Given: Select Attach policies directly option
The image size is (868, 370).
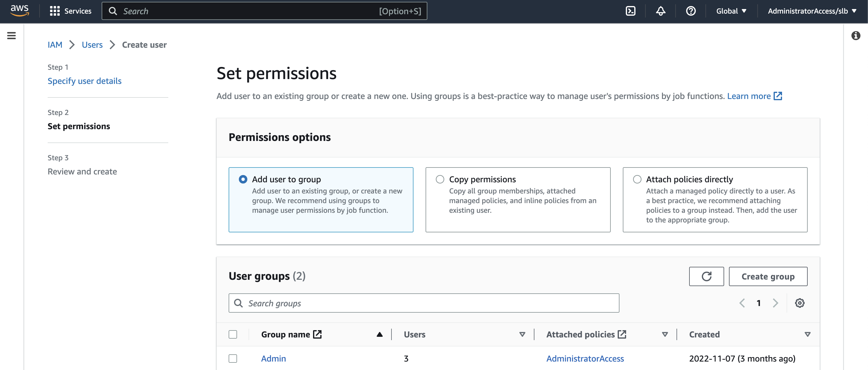Looking at the screenshot, I should click(x=637, y=179).
